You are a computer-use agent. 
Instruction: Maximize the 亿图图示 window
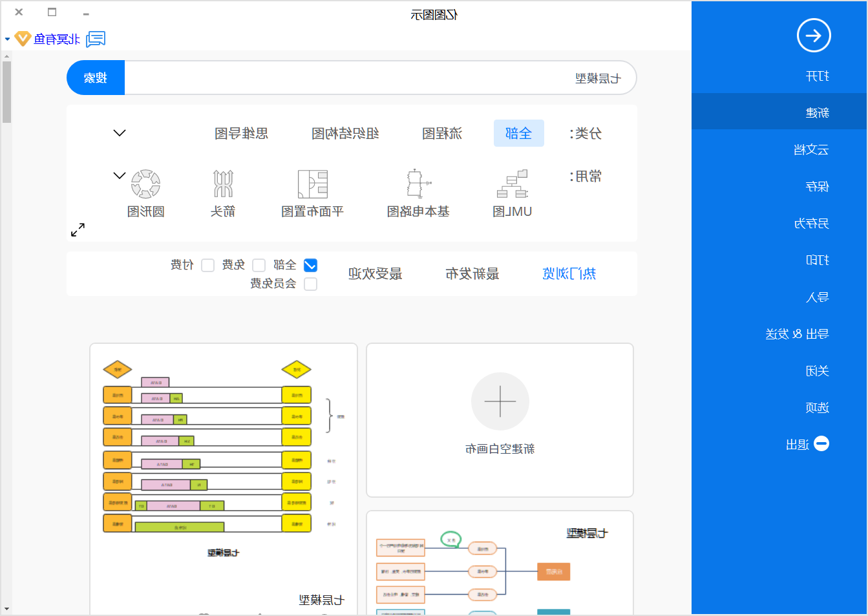click(52, 12)
